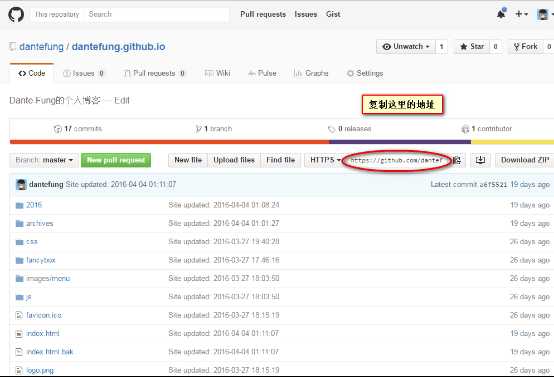Open Gist link in header

[333, 14]
